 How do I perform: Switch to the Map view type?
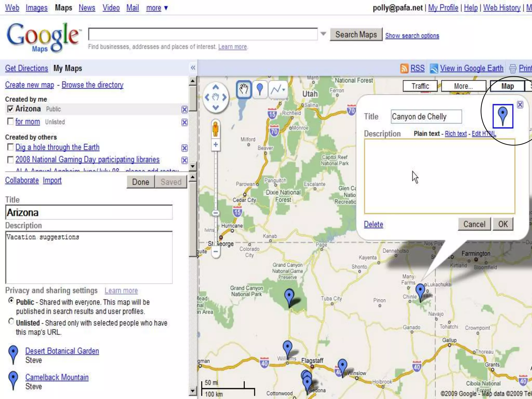(x=507, y=86)
